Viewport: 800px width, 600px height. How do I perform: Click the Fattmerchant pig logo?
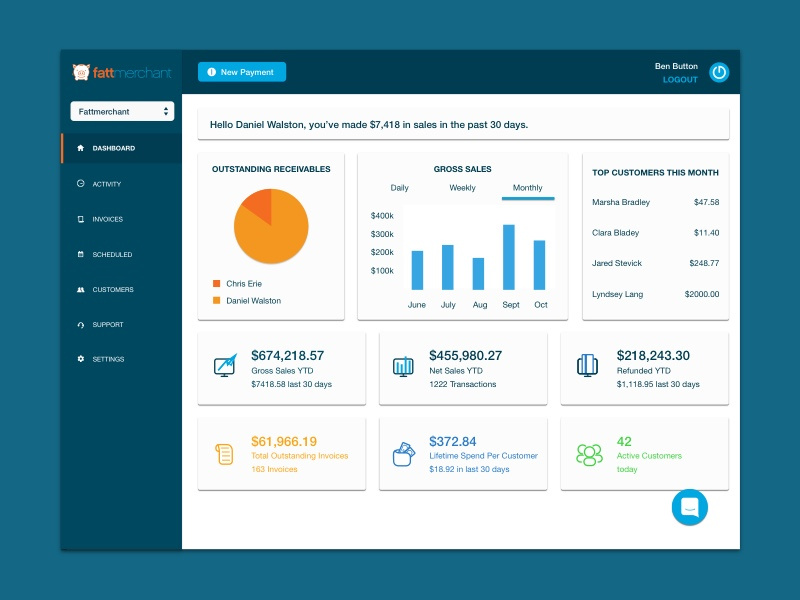[81, 72]
